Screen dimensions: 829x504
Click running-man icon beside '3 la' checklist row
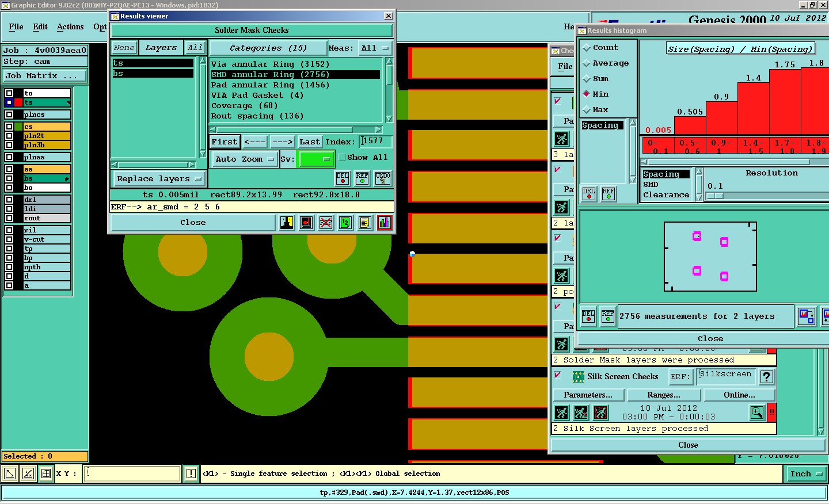tap(561, 139)
